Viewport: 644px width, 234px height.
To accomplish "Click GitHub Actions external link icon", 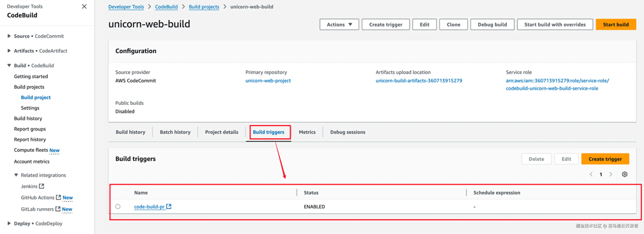I will [x=58, y=197].
